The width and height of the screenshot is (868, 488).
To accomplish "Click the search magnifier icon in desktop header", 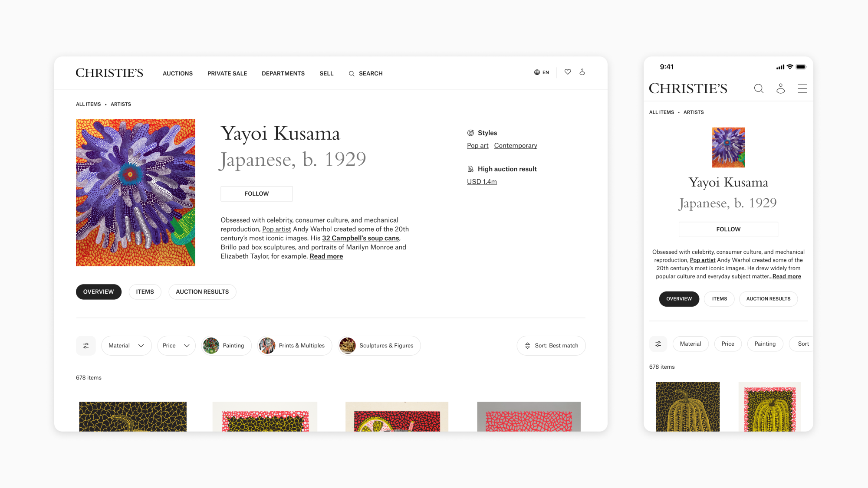I will click(x=352, y=74).
